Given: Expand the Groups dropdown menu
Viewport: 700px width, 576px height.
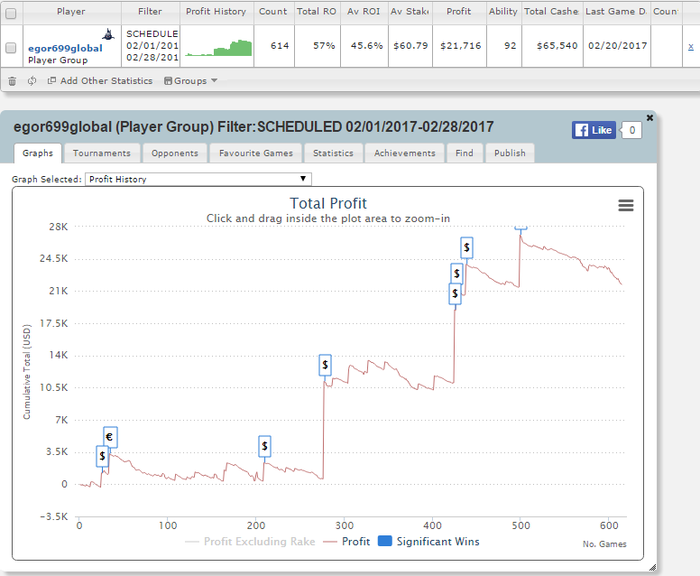Looking at the screenshot, I should pyautogui.click(x=191, y=81).
